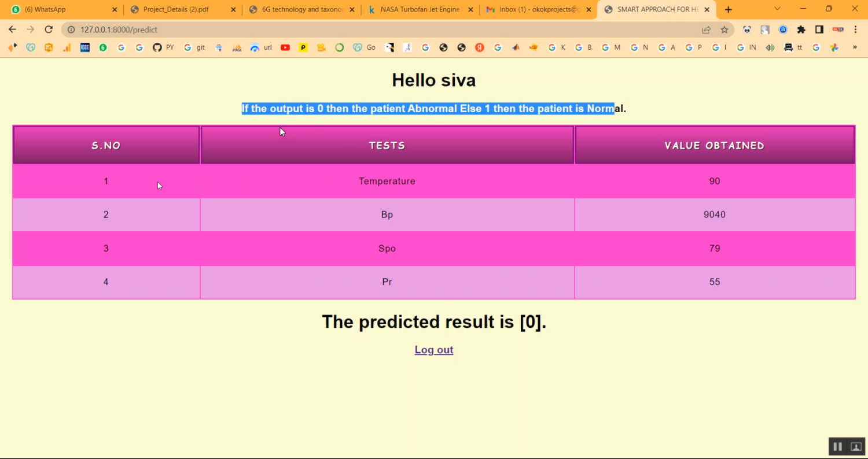Reload the current page
The width and height of the screenshot is (868, 459).
click(49, 29)
